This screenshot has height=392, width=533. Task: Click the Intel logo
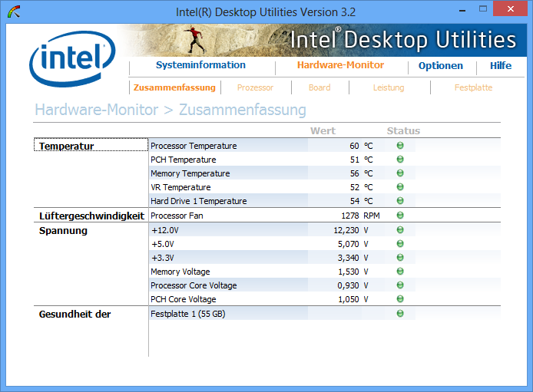(x=72, y=59)
